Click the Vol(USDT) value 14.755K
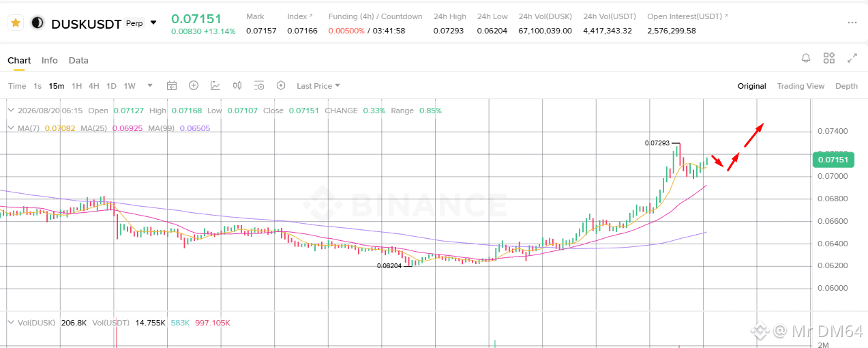The width and height of the screenshot is (868, 348). pos(150,322)
